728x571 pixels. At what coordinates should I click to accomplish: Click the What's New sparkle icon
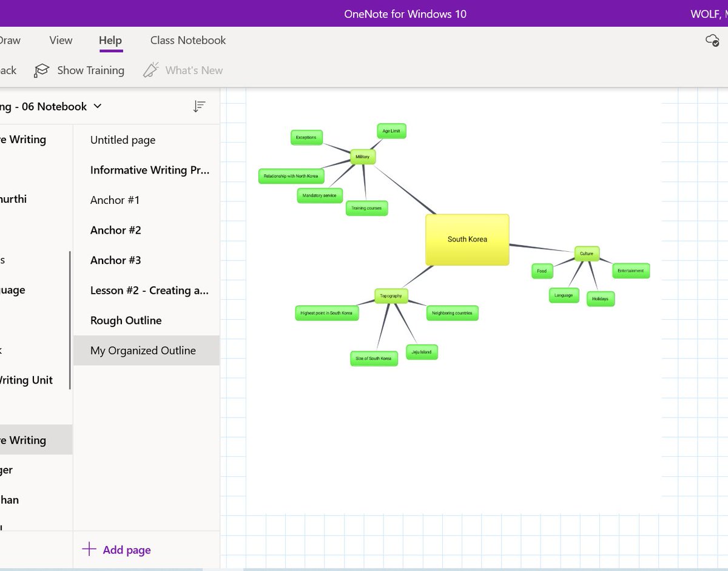coord(150,70)
